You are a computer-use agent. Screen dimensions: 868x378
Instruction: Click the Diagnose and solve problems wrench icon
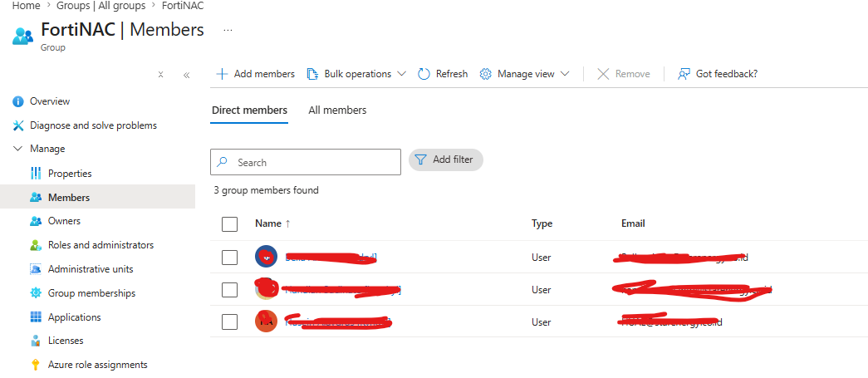click(18, 125)
